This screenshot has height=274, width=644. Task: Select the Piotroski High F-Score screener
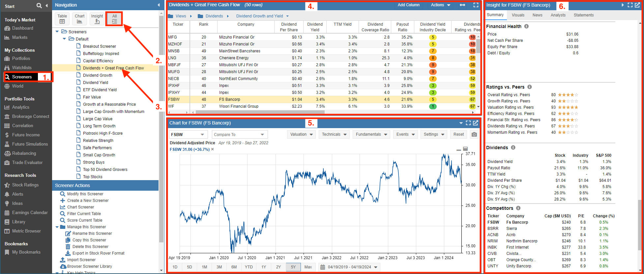(102, 133)
